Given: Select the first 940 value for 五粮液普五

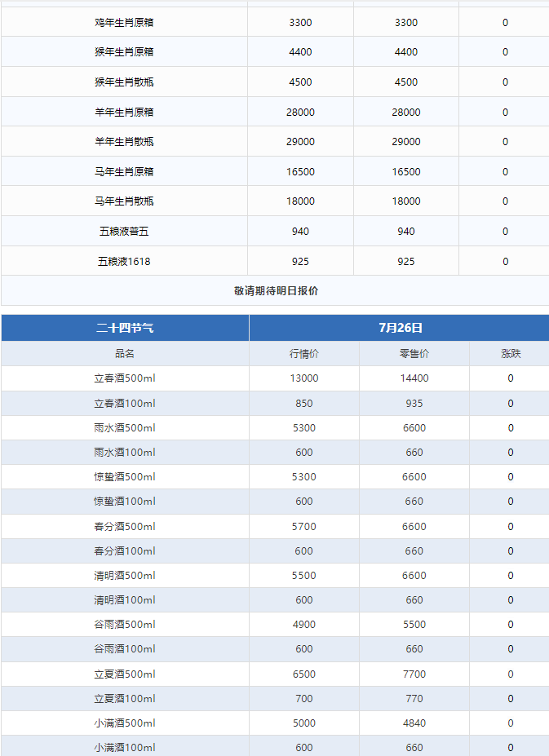Looking at the screenshot, I should pos(300,232).
